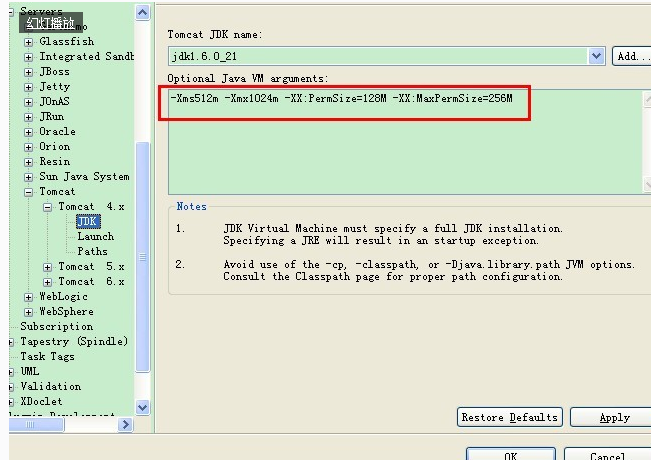Select the Tomcat parent tree item
Image resolution: width=651 pixels, height=460 pixels.
click(x=57, y=191)
